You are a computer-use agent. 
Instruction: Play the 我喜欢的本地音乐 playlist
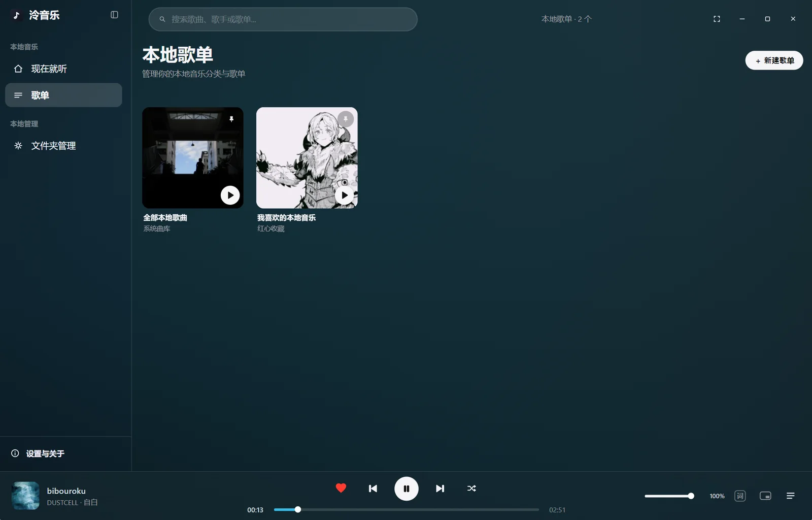coord(345,195)
